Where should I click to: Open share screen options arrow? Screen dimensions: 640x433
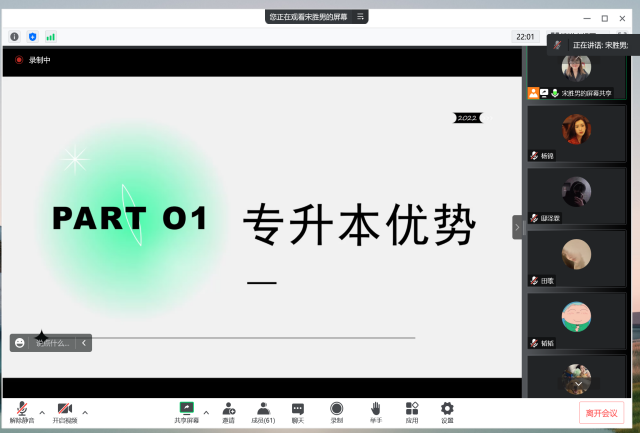[x=206, y=412]
